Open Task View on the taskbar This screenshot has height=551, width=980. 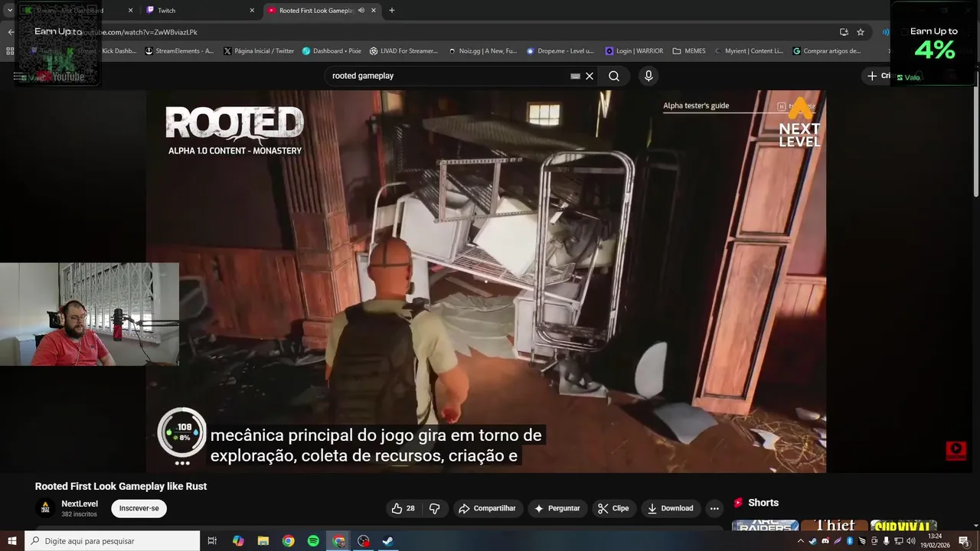213,541
